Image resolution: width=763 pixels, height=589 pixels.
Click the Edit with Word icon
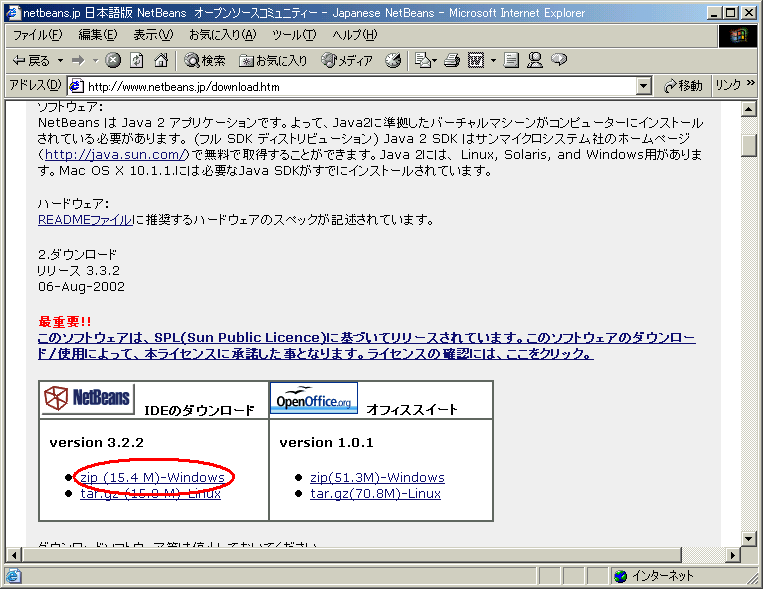point(476,60)
